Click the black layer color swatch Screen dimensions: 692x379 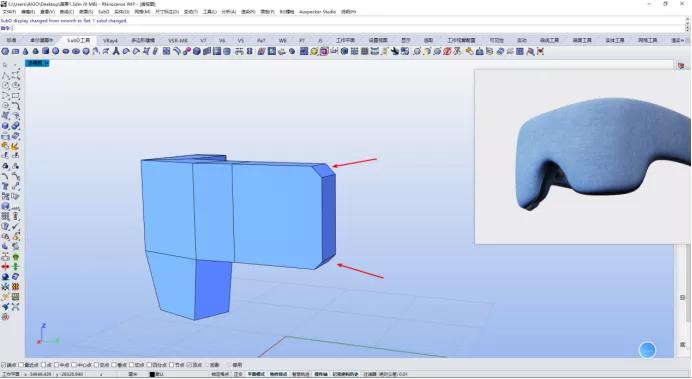tap(152, 374)
